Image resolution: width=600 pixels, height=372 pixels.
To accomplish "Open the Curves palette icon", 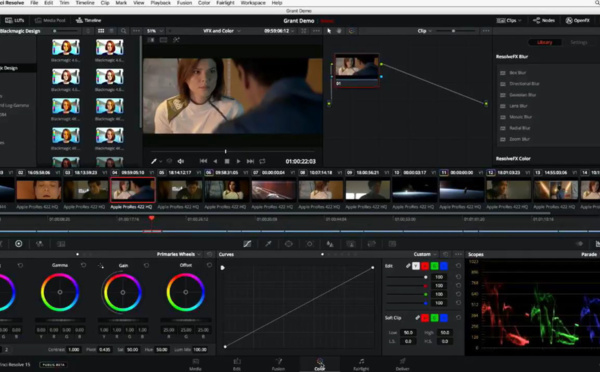I will point(247,244).
